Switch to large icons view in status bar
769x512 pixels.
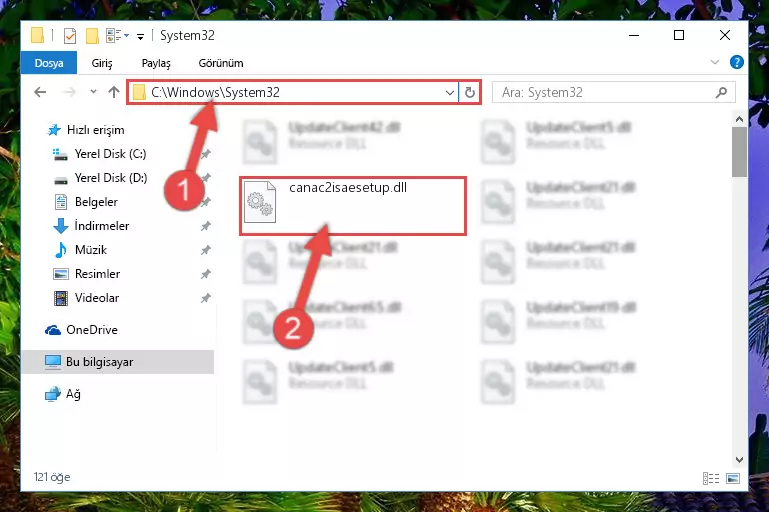pos(733,478)
